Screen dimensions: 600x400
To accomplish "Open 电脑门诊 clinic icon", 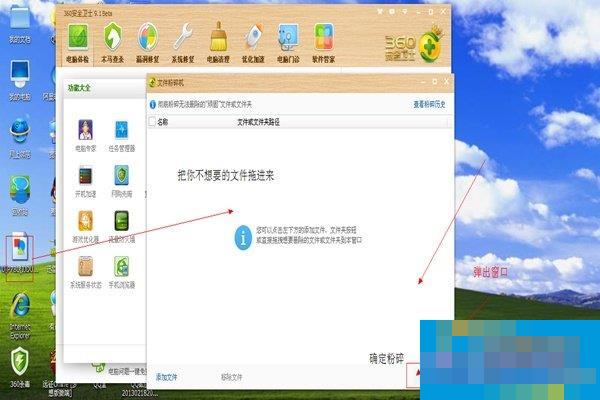I will pos(288,43).
